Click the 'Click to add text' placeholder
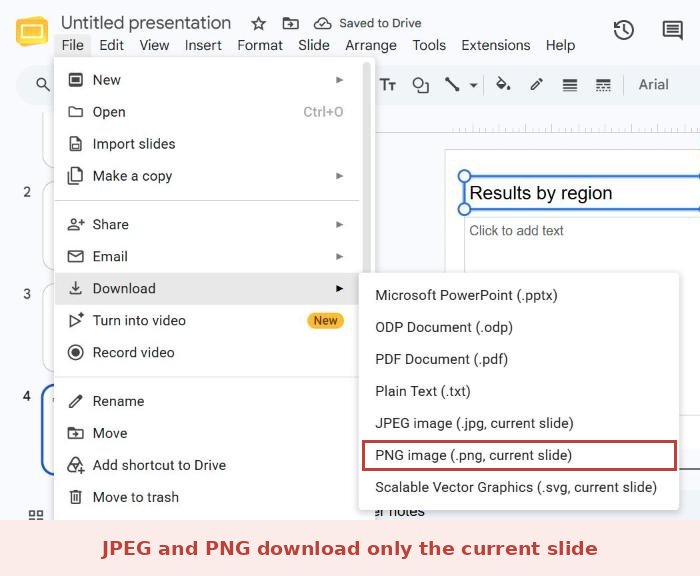 coord(516,230)
